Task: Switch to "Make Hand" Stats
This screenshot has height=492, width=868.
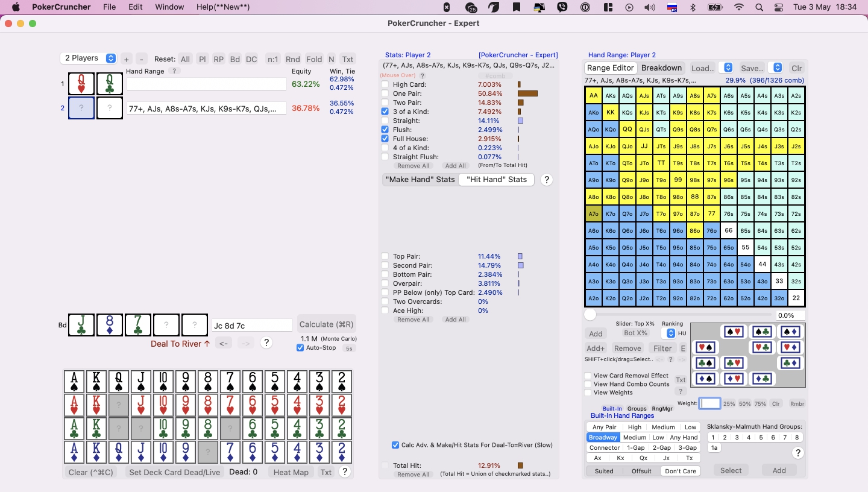Action: click(420, 180)
